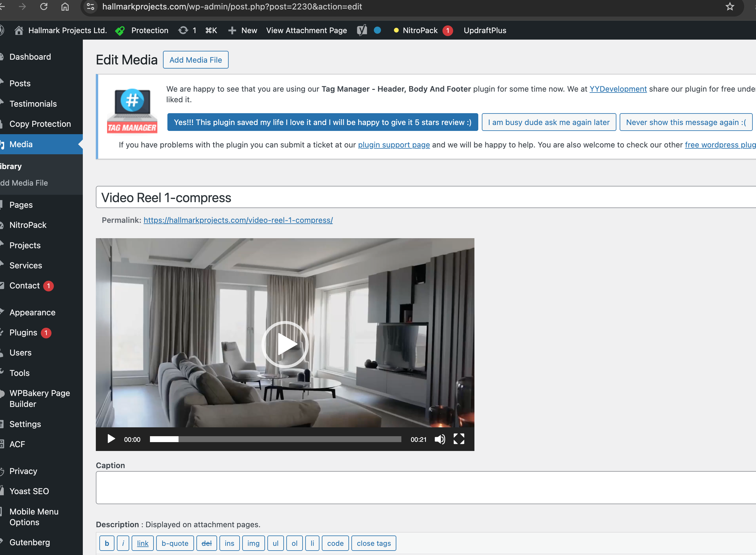Click the large play overlay on video

click(285, 344)
